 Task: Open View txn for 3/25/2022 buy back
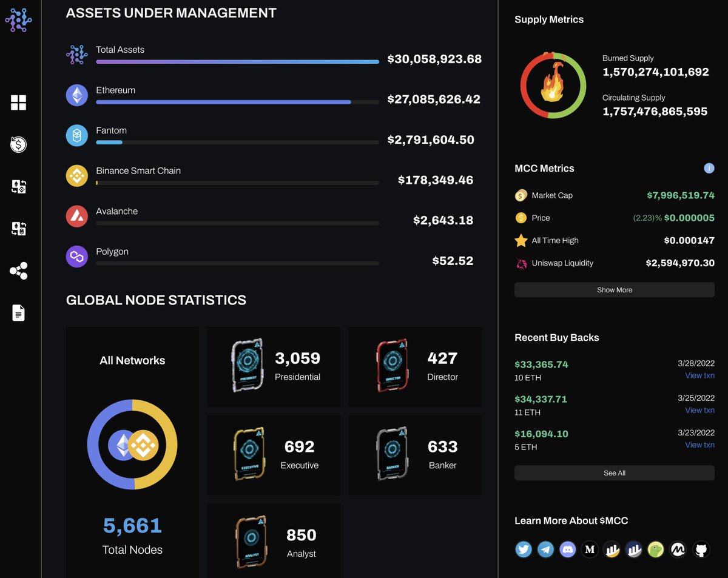tap(699, 410)
